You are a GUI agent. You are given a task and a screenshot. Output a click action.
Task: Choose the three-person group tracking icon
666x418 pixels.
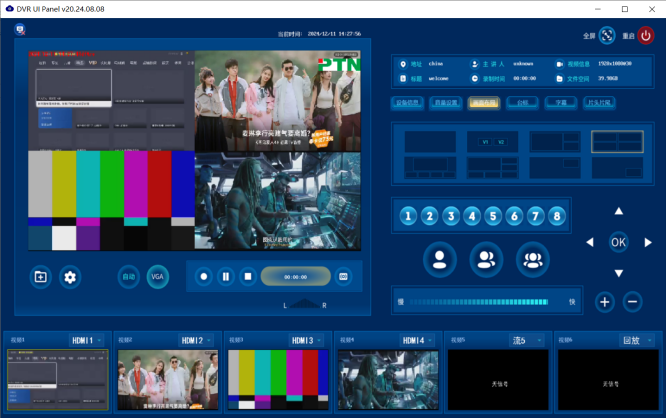click(533, 260)
